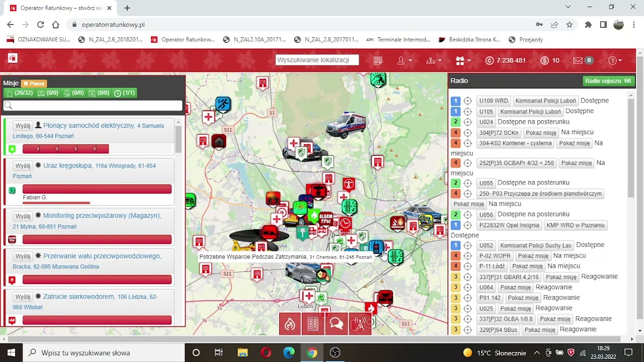Open mission Płonący samochód elektryczny link
This screenshot has width=644, height=362.
coord(89,125)
